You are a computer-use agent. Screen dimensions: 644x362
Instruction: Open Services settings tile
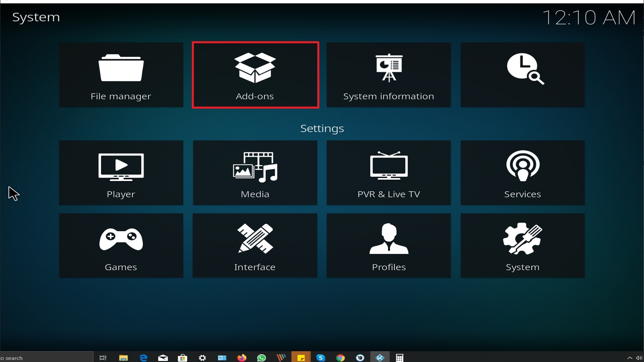(x=523, y=173)
